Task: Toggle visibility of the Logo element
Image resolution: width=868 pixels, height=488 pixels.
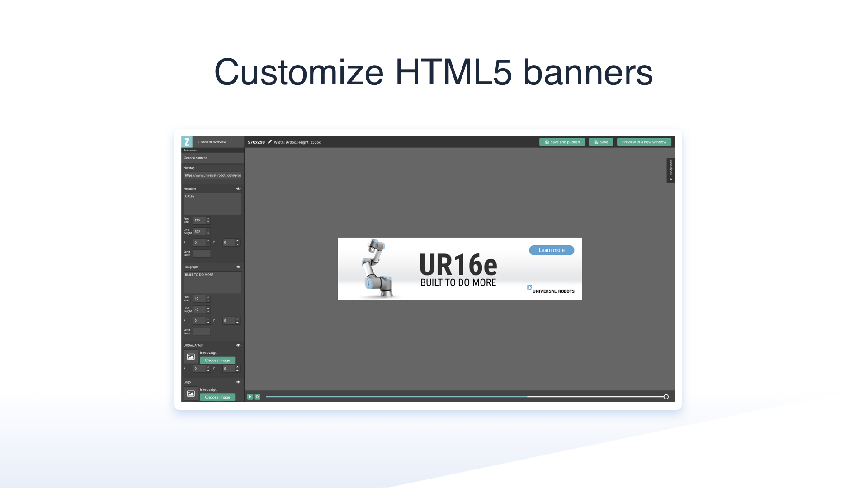Action: (x=238, y=382)
